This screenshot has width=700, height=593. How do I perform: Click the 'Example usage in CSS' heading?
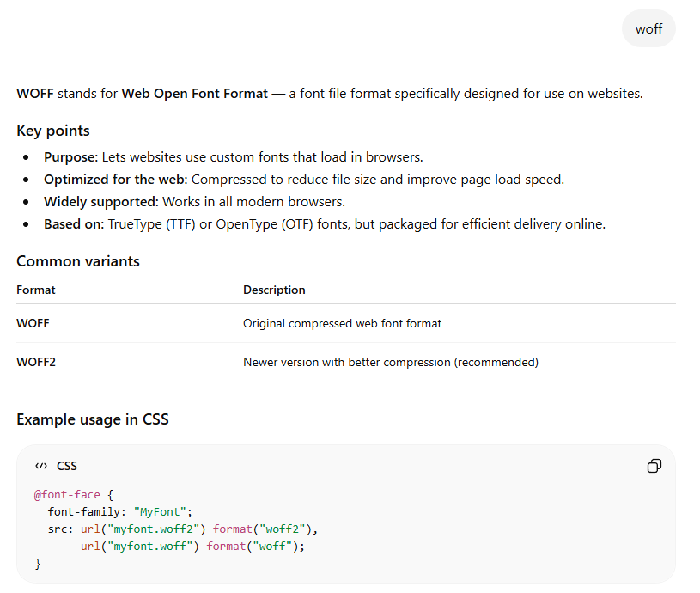93,419
